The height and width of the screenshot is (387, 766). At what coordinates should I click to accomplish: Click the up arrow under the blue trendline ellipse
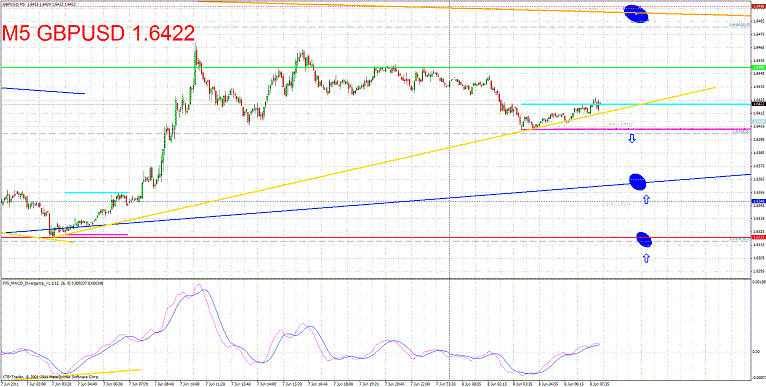[646, 199]
